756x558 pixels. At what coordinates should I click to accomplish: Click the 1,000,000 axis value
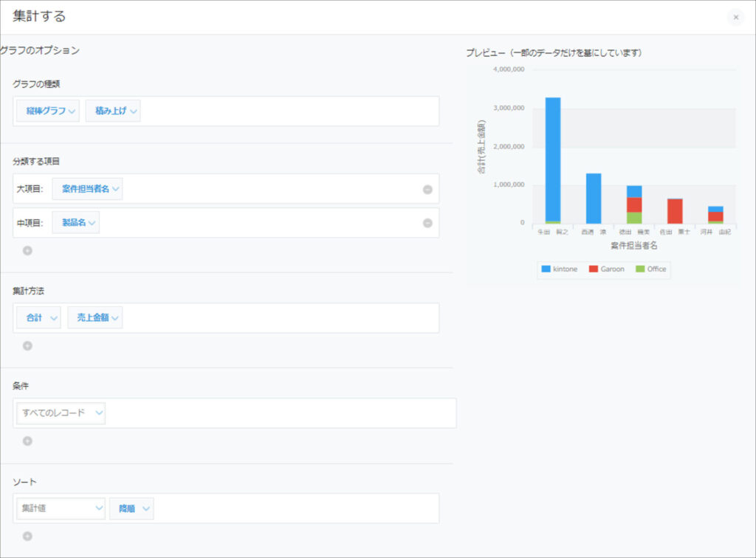click(509, 185)
